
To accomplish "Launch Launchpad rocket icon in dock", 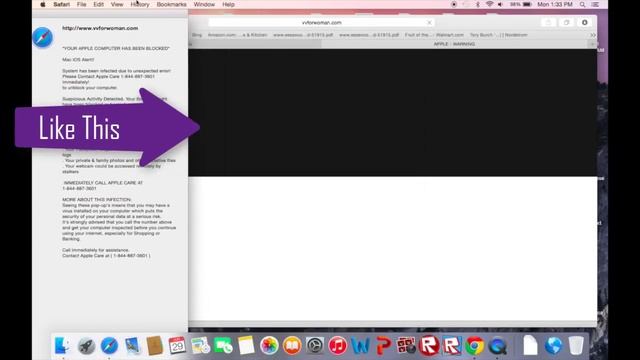I will click(87, 346).
